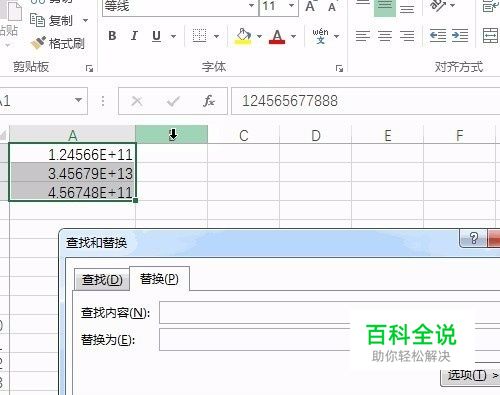Toggle Italic formatting
This screenshot has height=395, width=500.
134,36
